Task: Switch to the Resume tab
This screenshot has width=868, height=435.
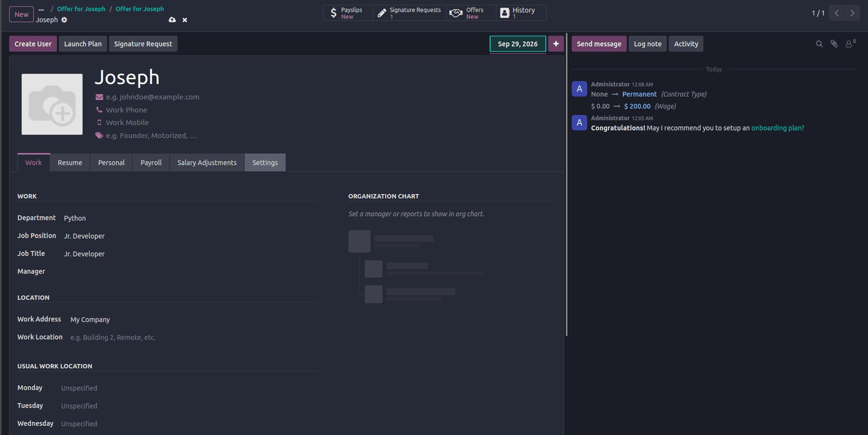Action: point(70,163)
